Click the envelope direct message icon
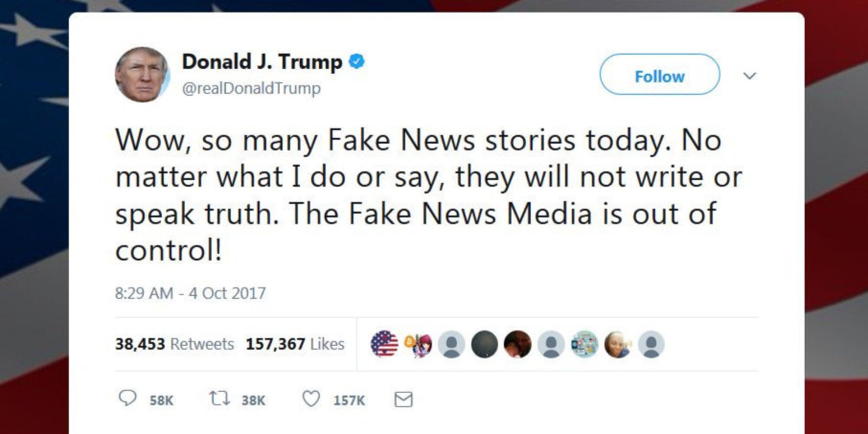Image resolution: width=868 pixels, height=434 pixels. click(x=403, y=400)
